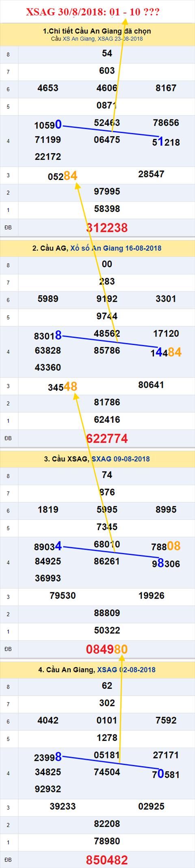Select the number 98306

click(166, 564)
